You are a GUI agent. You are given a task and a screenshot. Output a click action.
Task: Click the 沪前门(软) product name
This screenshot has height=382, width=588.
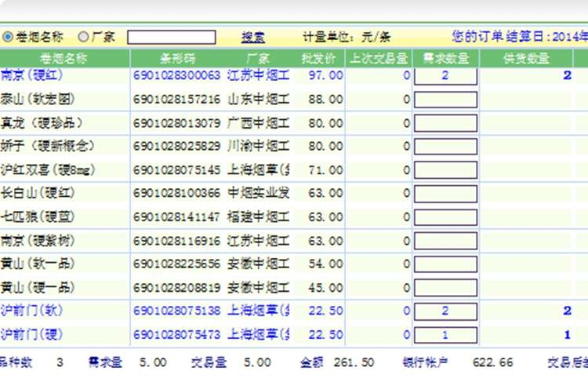click(31, 311)
